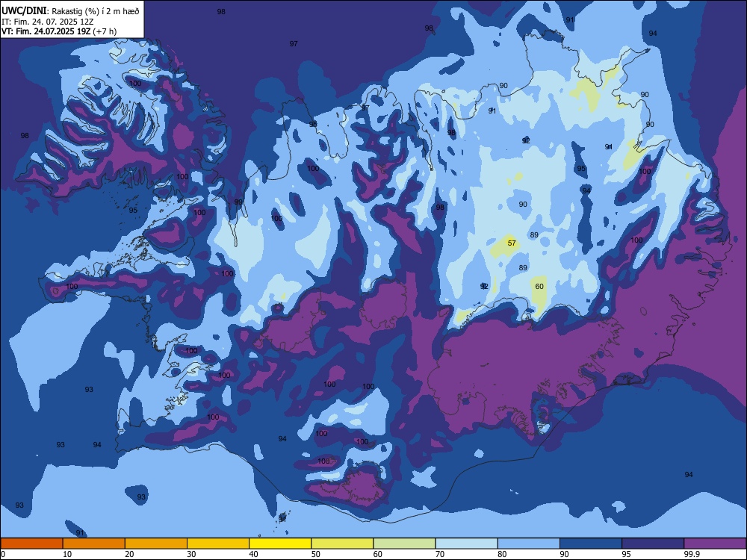Click the legend scale label '20'
Image resolution: width=747 pixels, height=560 pixels.
[129, 554]
